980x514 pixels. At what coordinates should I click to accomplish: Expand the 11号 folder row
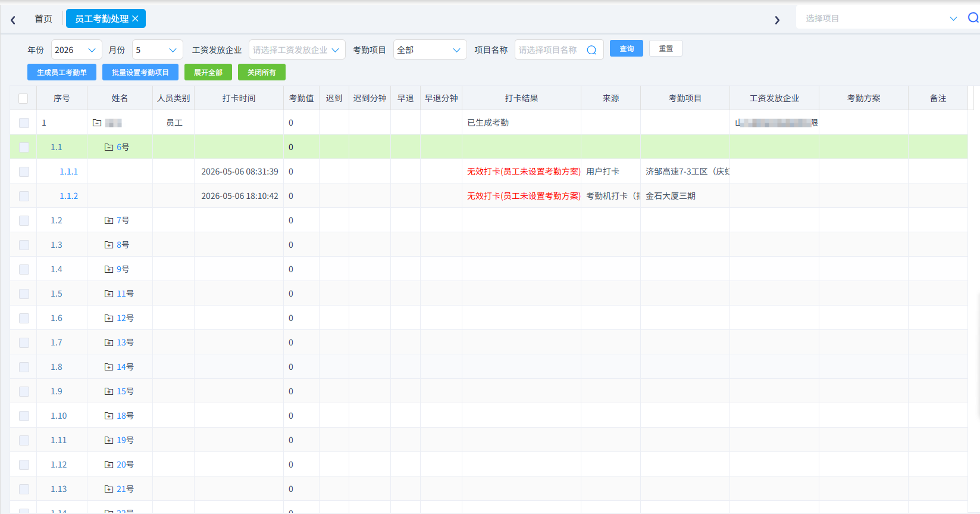click(109, 294)
